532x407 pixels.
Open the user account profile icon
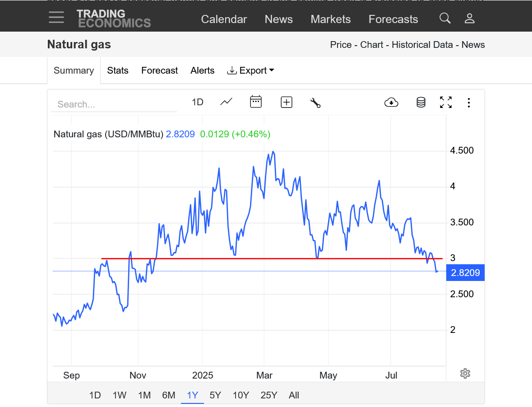[x=469, y=19]
